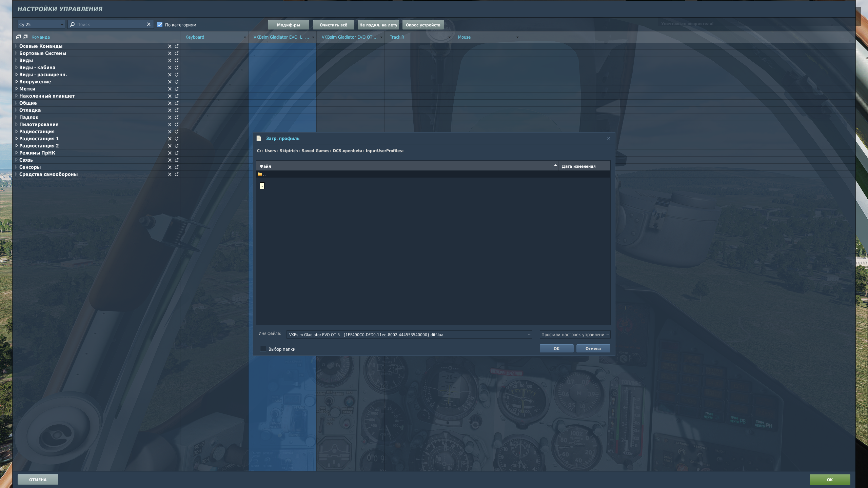
Task: Open the file name dropdown list
Action: [529, 334]
